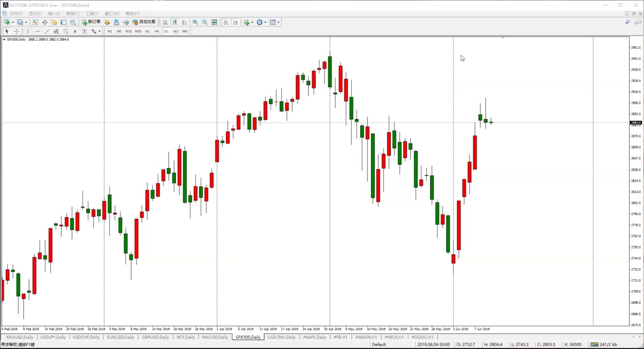Toggle the Data Window crosshair icon

[x=45, y=22]
